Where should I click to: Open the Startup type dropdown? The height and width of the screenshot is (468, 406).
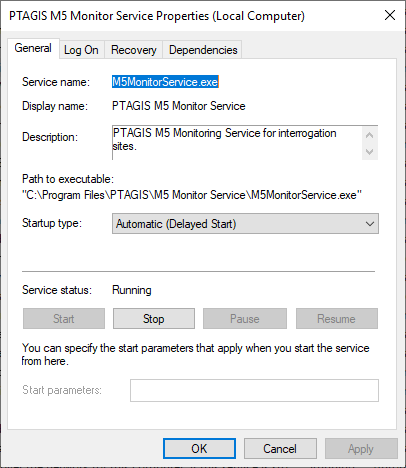tap(245, 224)
